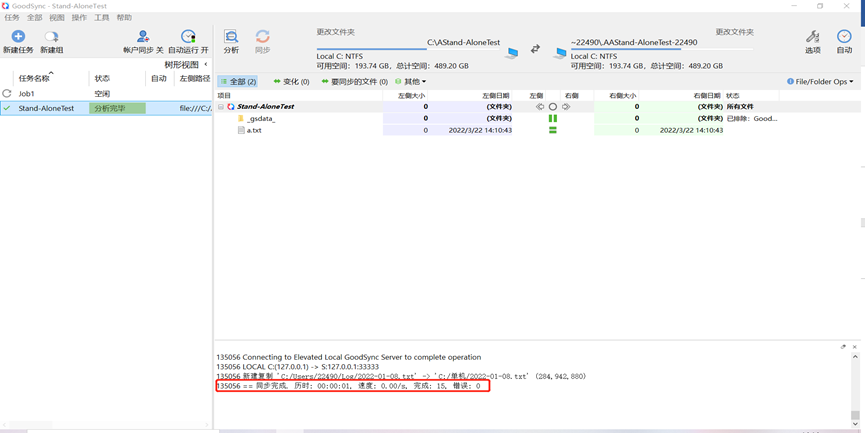865x433 pixels.
Task: Click 右侧日期 column header
Action: pos(707,96)
